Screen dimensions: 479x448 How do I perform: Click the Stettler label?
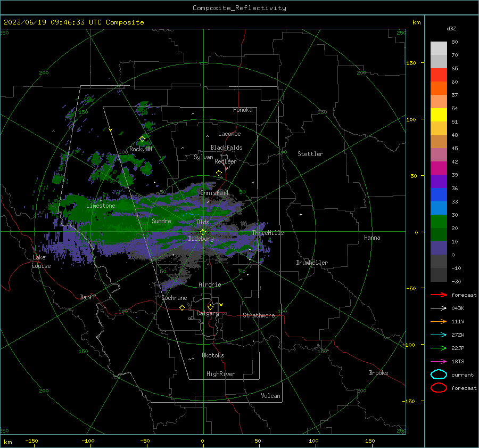click(310, 154)
